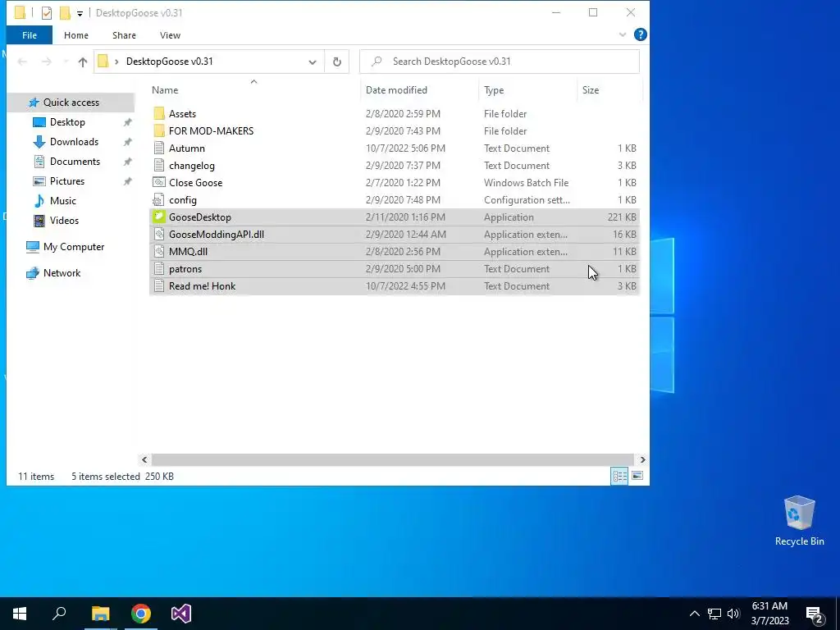Viewport: 840px width, 630px height.
Task: Refresh the DesktopGoose v0.31 folder
Action: pyautogui.click(x=337, y=62)
